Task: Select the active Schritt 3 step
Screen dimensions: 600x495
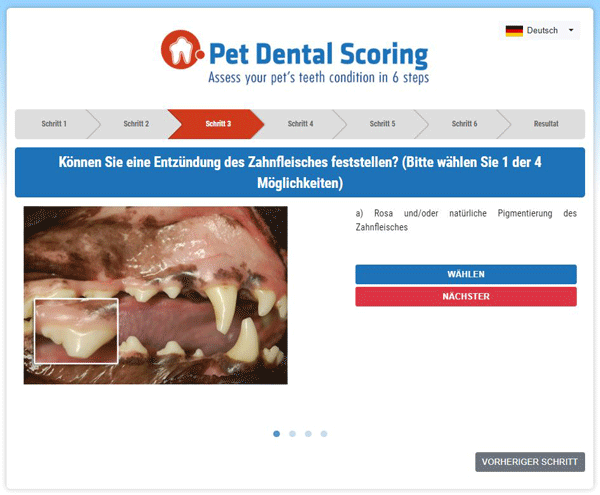Action: 218,124
